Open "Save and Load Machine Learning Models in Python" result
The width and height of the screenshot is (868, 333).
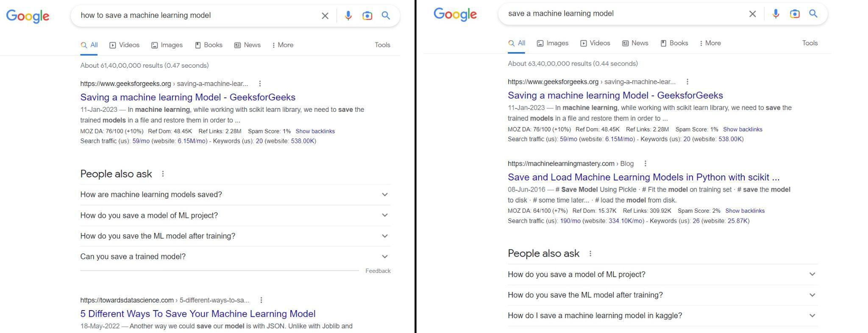pos(643,177)
